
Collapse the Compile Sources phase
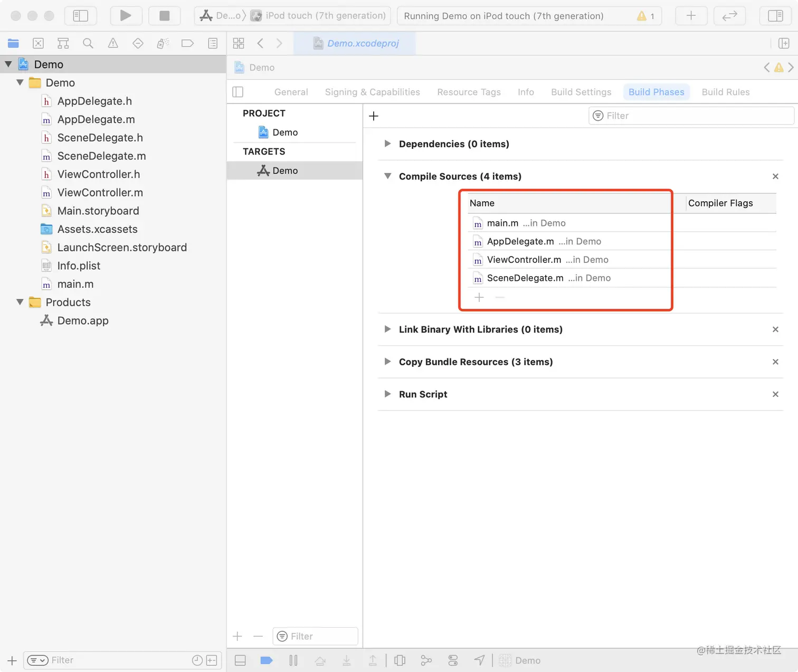pyautogui.click(x=387, y=176)
